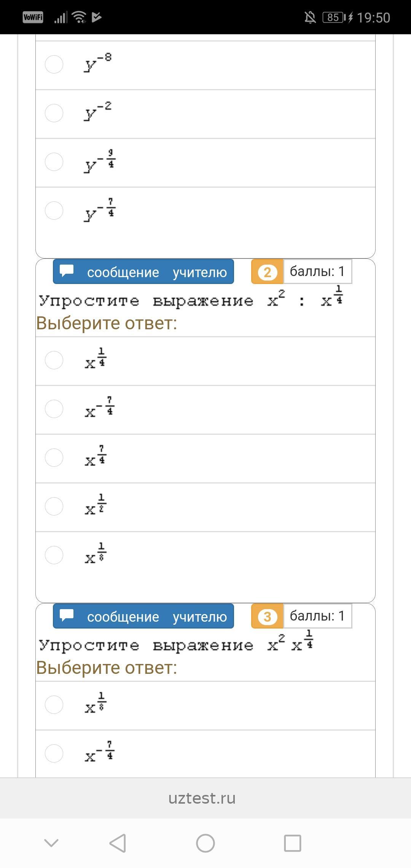Pick x to the 1/8 in question 3
The image size is (411, 868).
tap(54, 704)
